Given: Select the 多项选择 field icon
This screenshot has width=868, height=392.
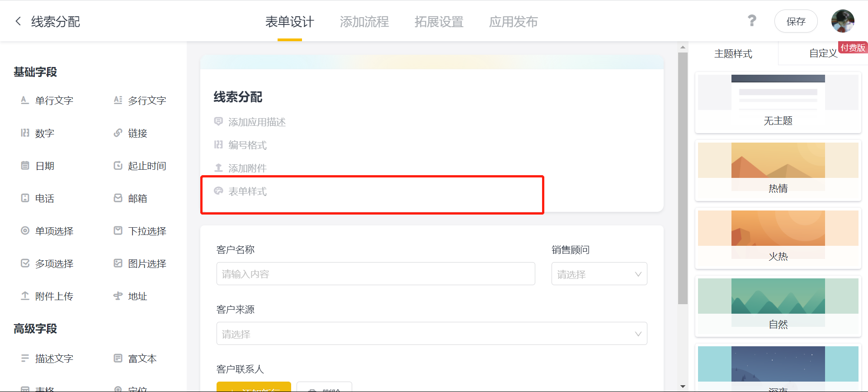Looking at the screenshot, I should 25,263.
